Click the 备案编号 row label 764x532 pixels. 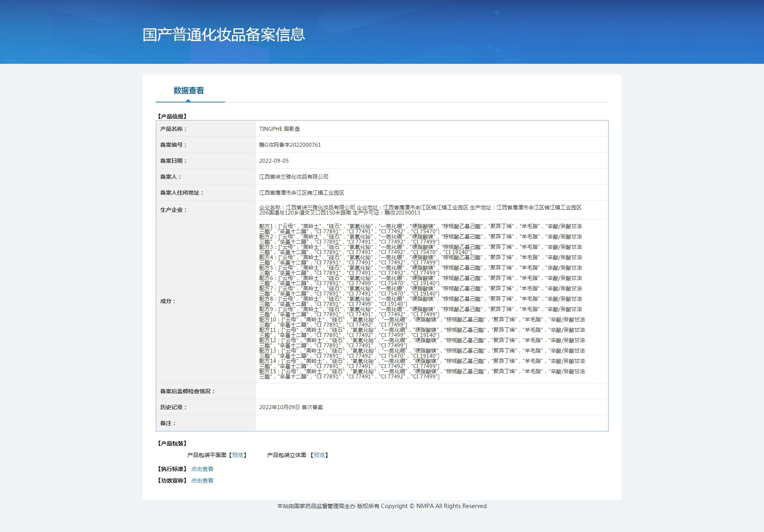click(174, 145)
